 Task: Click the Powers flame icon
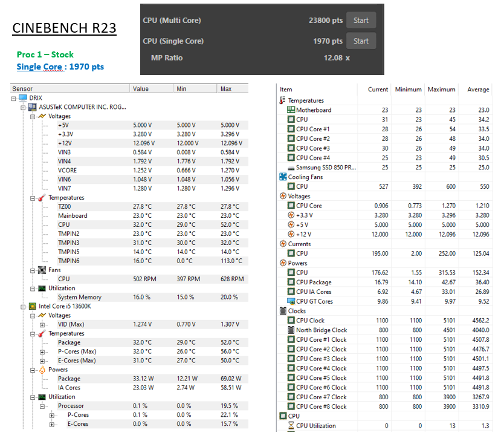42,370
